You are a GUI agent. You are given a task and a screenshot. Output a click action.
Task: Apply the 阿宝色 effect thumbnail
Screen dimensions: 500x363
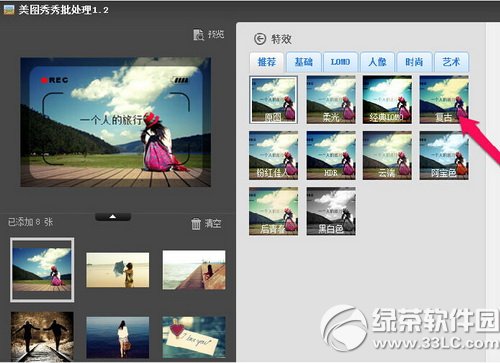[x=444, y=155]
